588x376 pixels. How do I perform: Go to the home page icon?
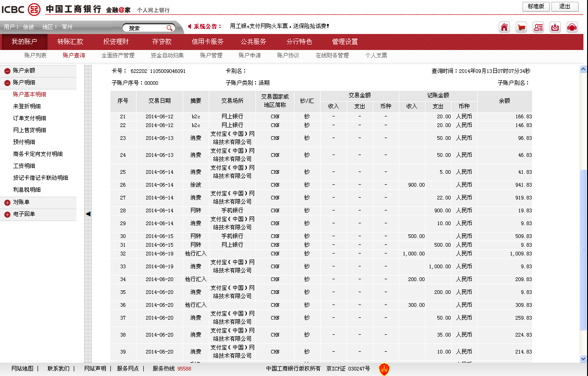point(504,27)
